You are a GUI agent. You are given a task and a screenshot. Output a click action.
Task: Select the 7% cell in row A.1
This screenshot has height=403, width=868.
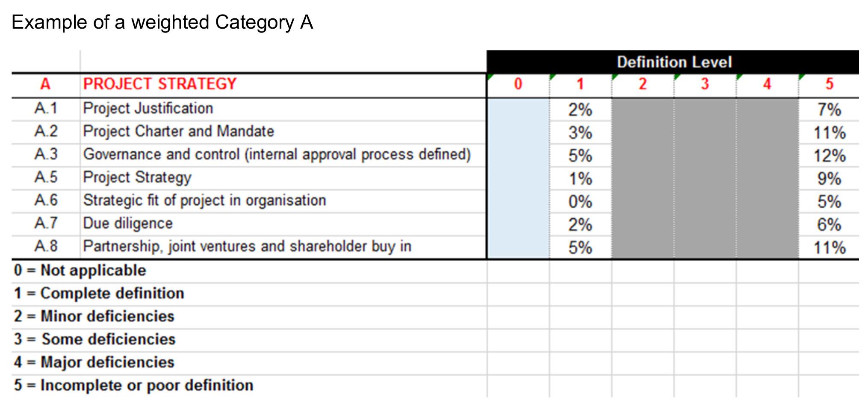click(829, 110)
